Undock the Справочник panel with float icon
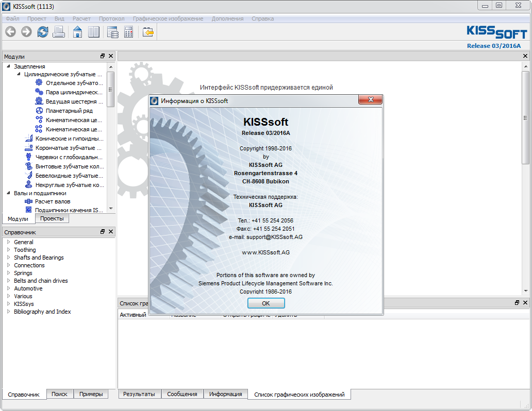Image resolution: width=532 pixels, height=411 pixels. click(x=103, y=232)
